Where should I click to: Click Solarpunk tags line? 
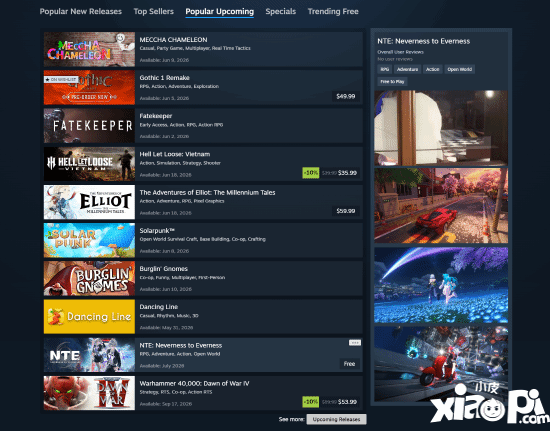point(202,239)
